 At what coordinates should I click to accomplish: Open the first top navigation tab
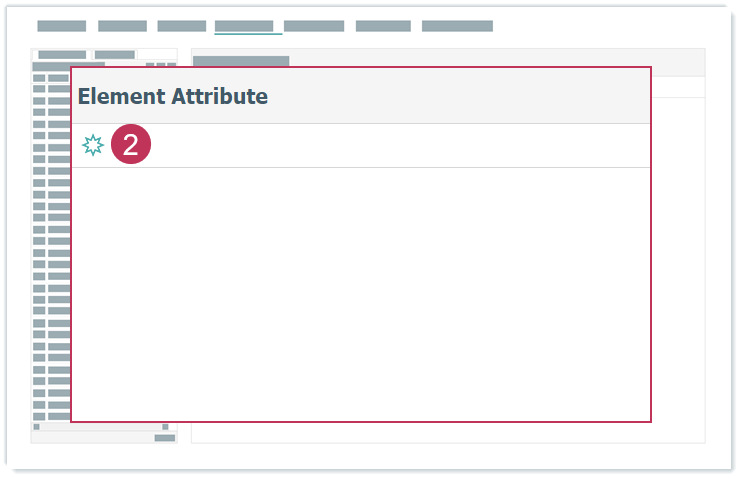(62, 26)
